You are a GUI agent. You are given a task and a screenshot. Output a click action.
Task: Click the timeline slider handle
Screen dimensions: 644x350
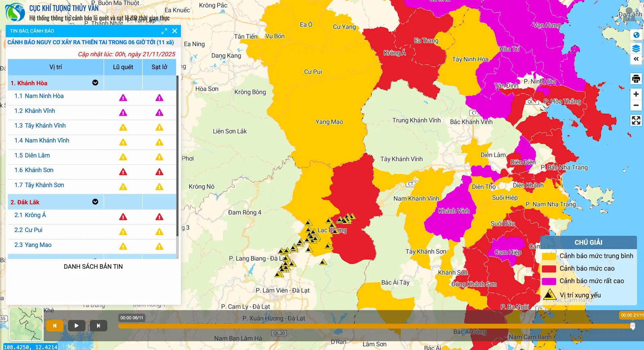point(632,326)
